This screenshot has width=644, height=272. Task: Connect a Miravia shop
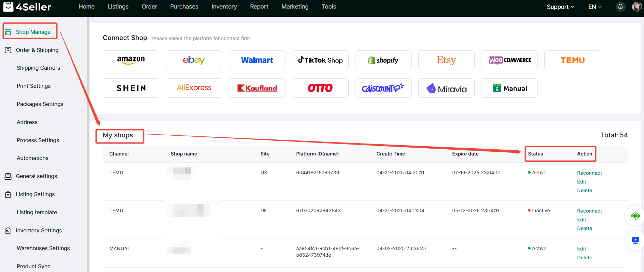coord(446,88)
